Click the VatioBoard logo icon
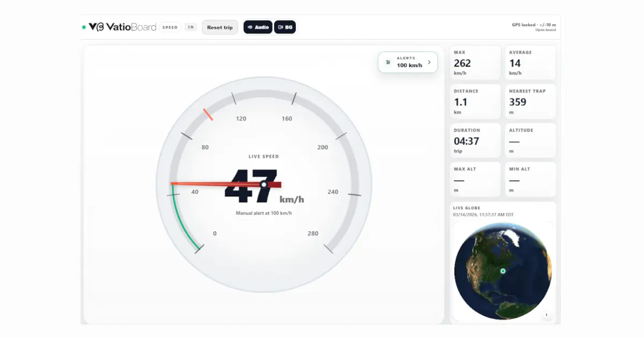The height and width of the screenshot is (338, 644). 96,27
